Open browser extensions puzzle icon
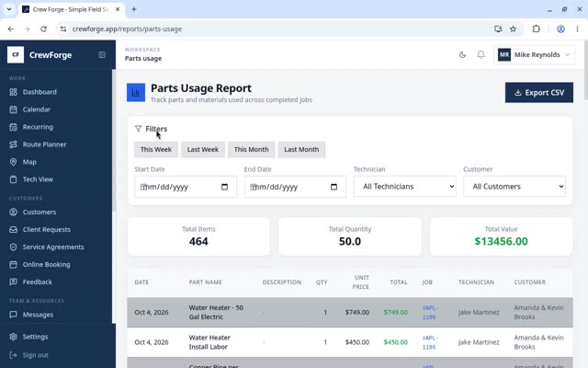Viewport: 588px width, 368px height. [537, 29]
